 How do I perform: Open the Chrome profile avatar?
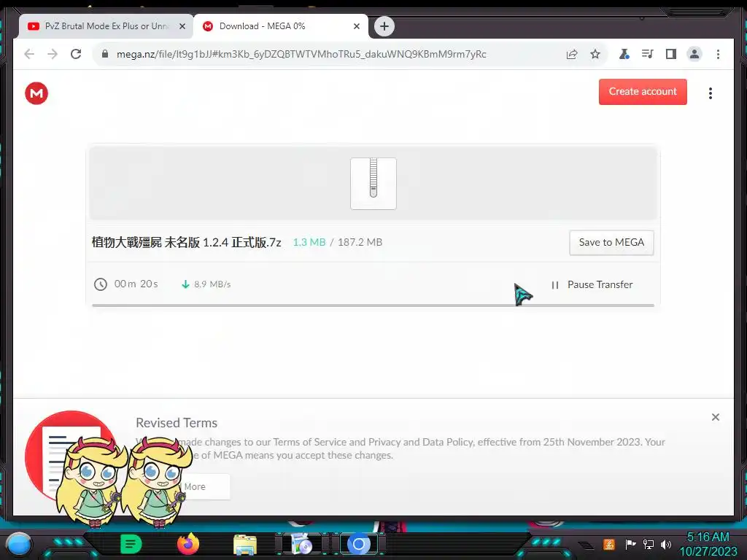click(x=694, y=54)
